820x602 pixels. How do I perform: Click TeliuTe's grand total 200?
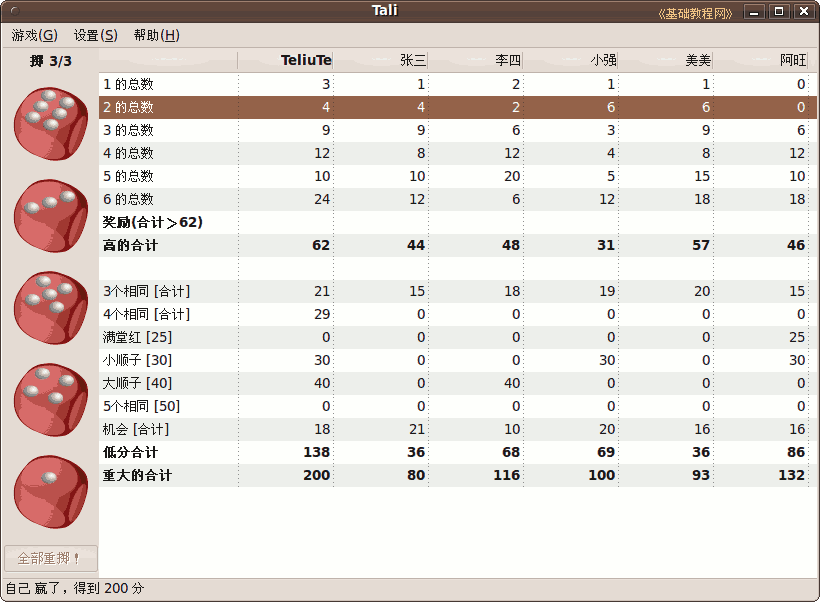point(317,475)
